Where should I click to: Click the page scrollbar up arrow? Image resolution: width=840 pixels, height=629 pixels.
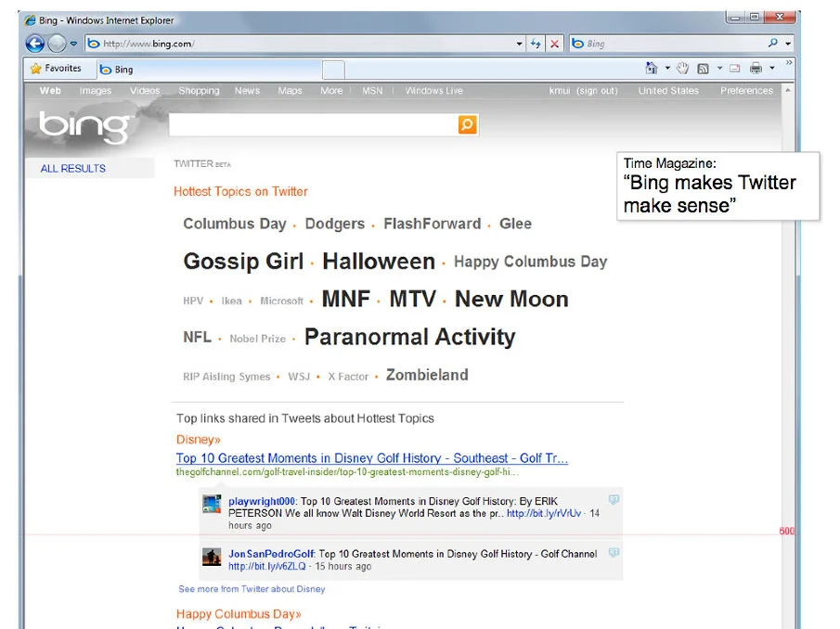(787, 91)
